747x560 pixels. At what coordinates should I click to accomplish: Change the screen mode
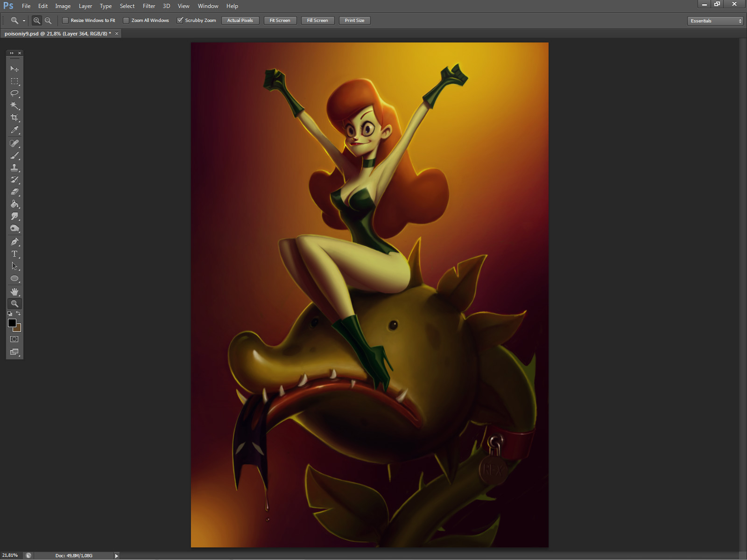point(14,352)
